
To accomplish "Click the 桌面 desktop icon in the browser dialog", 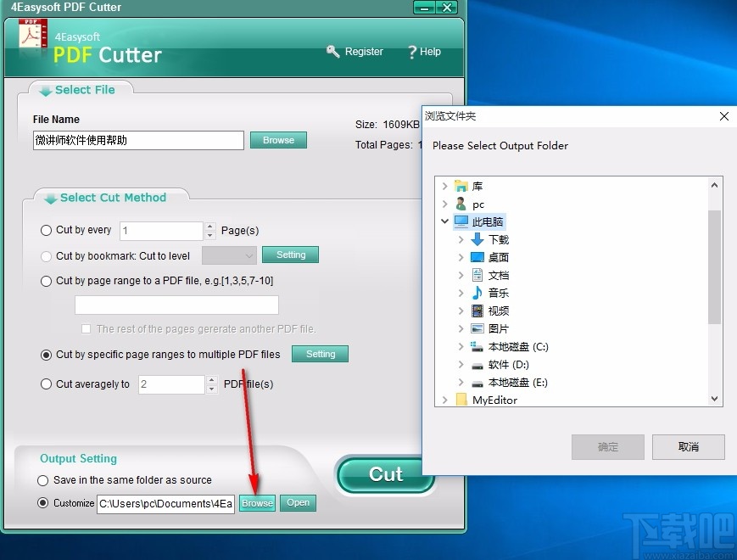I will [477, 257].
